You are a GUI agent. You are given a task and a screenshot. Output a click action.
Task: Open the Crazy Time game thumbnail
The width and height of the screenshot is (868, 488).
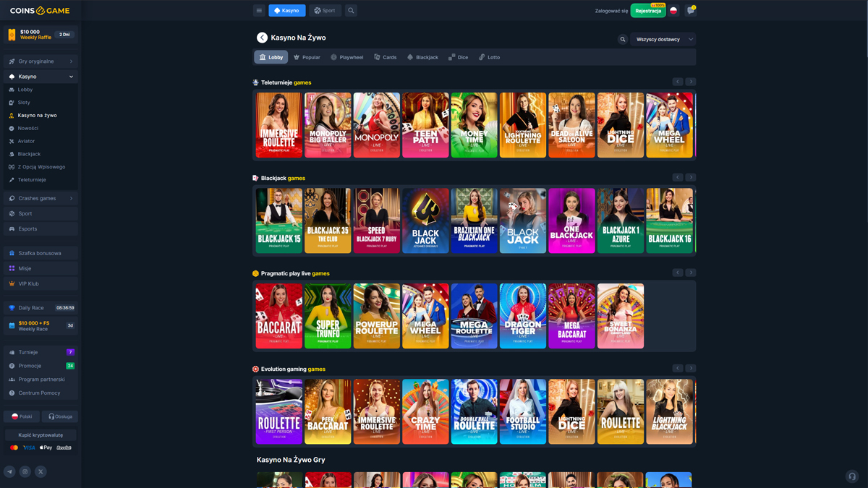(x=425, y=411)
